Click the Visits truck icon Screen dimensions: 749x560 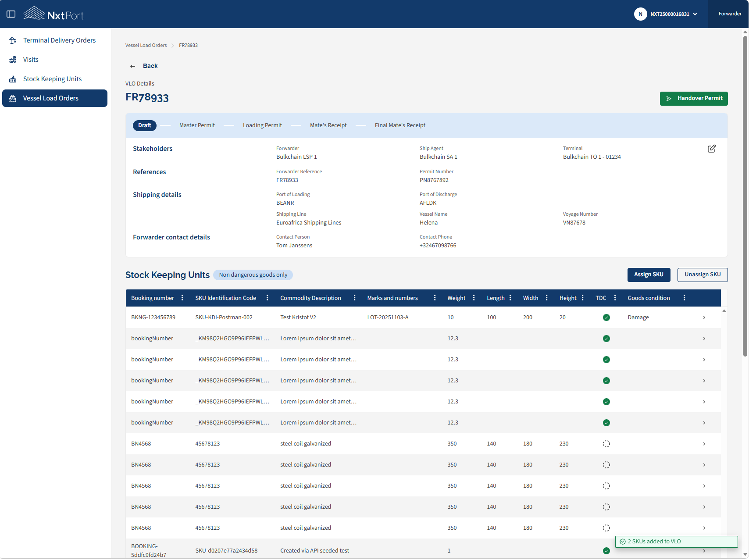13,60
